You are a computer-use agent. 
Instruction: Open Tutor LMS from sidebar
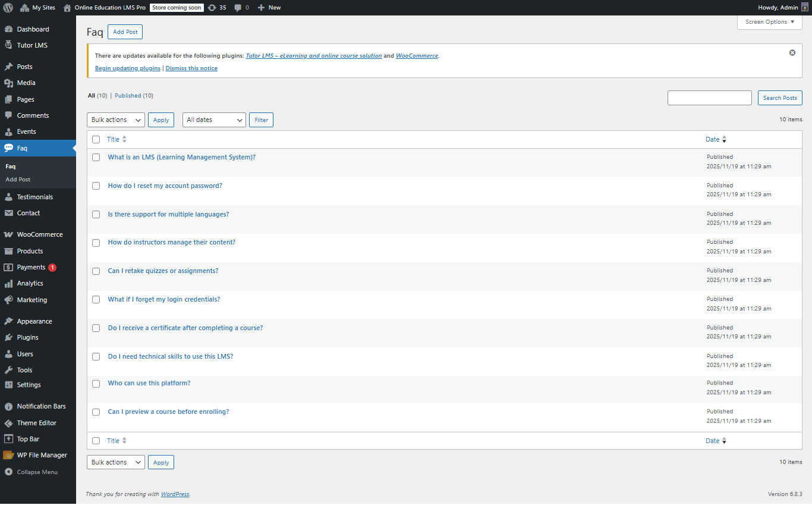click(x=32, y=45)
